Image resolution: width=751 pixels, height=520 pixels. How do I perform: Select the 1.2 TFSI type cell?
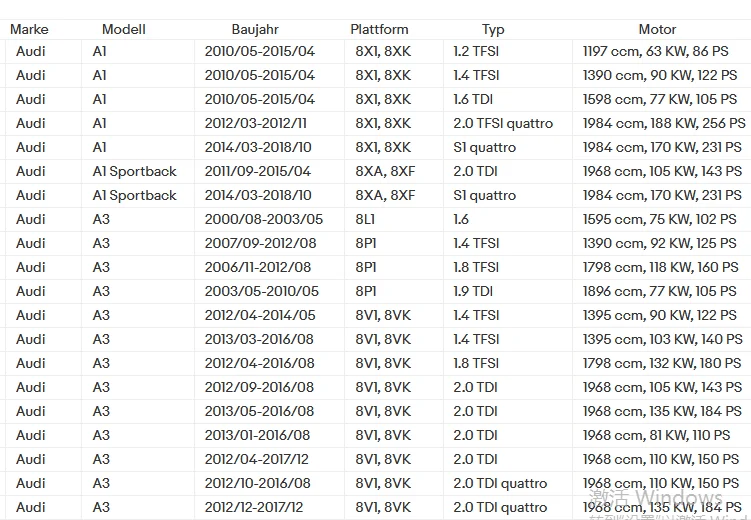508,51
